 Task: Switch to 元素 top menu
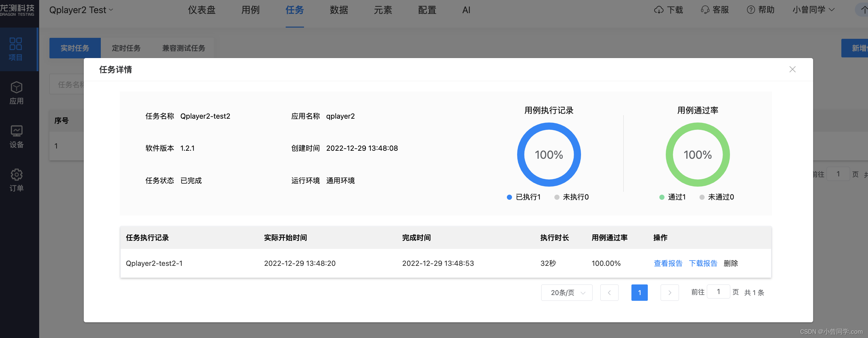point(383,10)
